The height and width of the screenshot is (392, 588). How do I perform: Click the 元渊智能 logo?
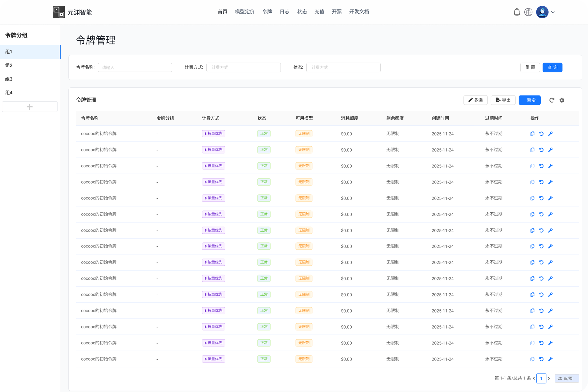point(59,12)
